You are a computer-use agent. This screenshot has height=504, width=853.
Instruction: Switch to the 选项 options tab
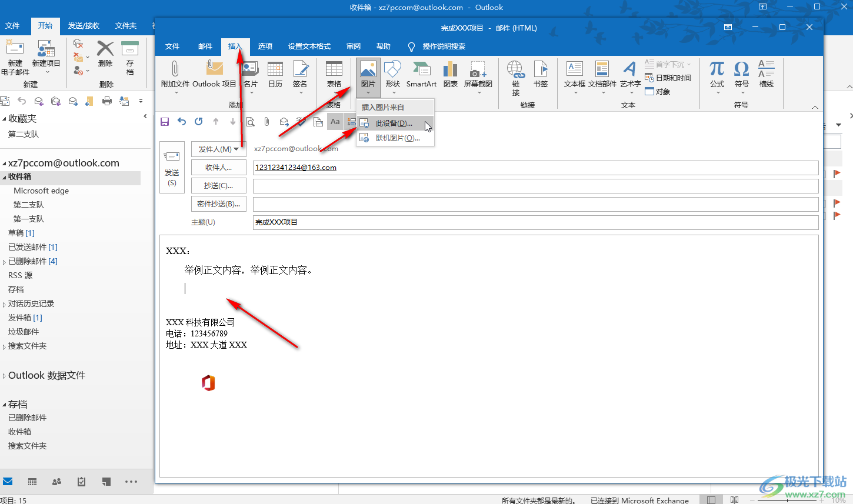[265, 46]
